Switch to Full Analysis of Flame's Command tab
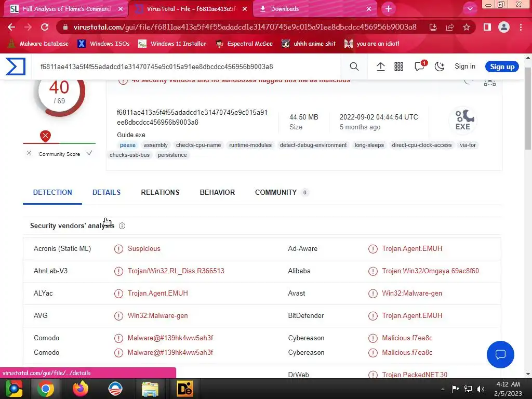Viewport: 532px width, 399px height. tap(66, 9)
